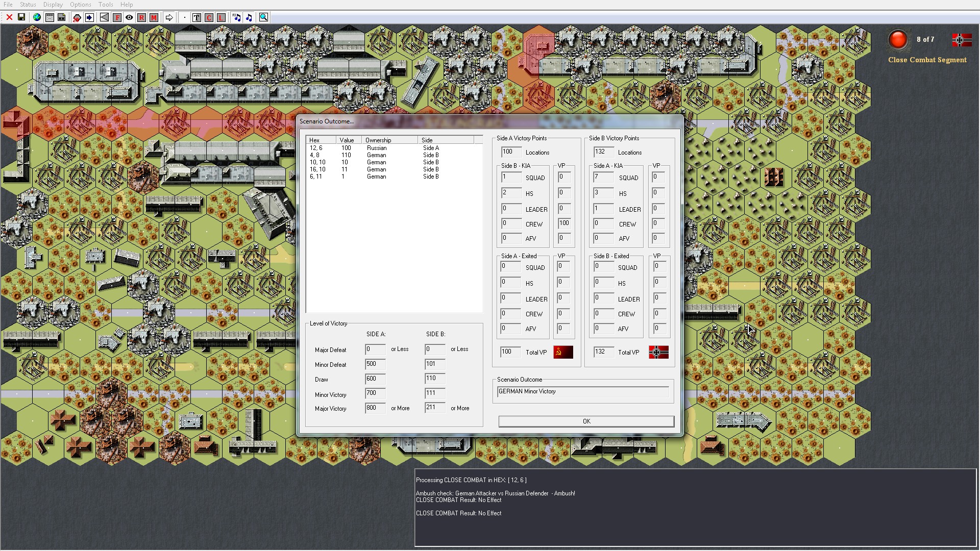Viewport: 980px width, 551px height.
Task: Click the red round turn indicator
Action: coord(898,40)
